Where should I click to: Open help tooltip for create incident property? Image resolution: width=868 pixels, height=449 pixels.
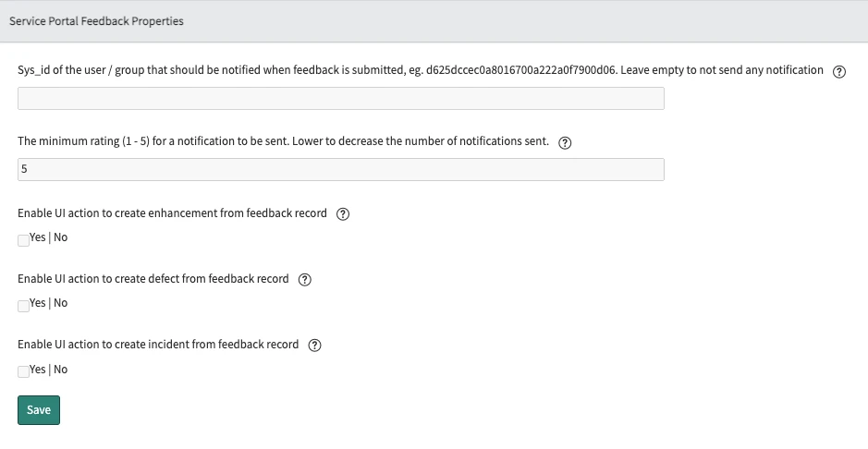314,346
